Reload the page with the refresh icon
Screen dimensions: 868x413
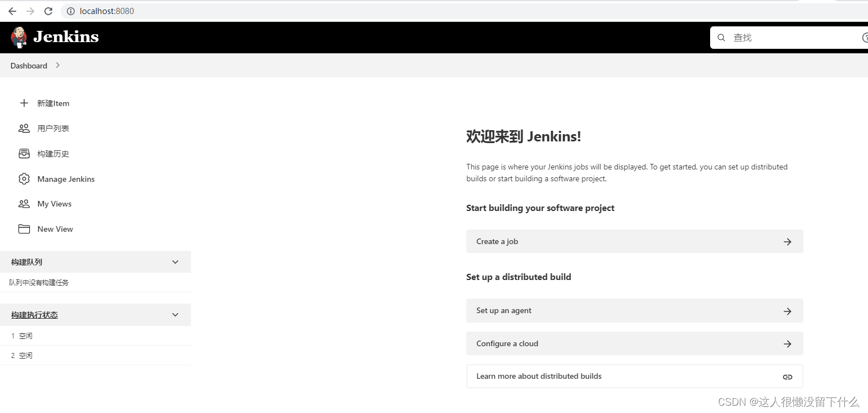click(48, 11)
